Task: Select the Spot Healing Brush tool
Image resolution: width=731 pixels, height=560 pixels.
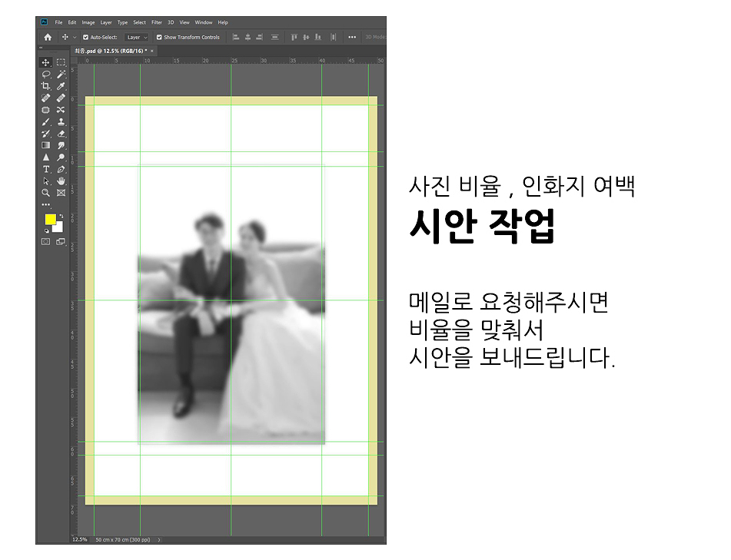Action: 45,98
